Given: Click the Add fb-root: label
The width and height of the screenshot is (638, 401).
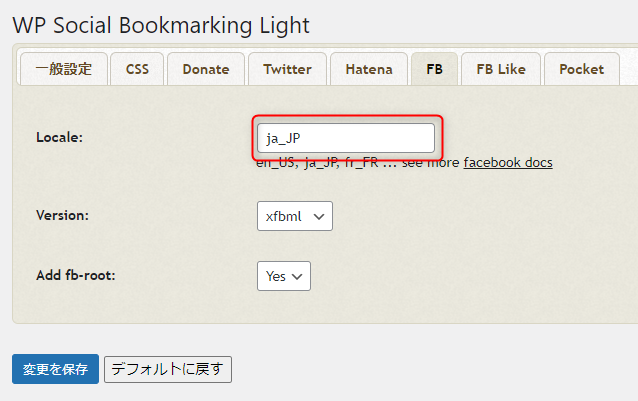Looking at the screenshot, I should tap(76, 275).
